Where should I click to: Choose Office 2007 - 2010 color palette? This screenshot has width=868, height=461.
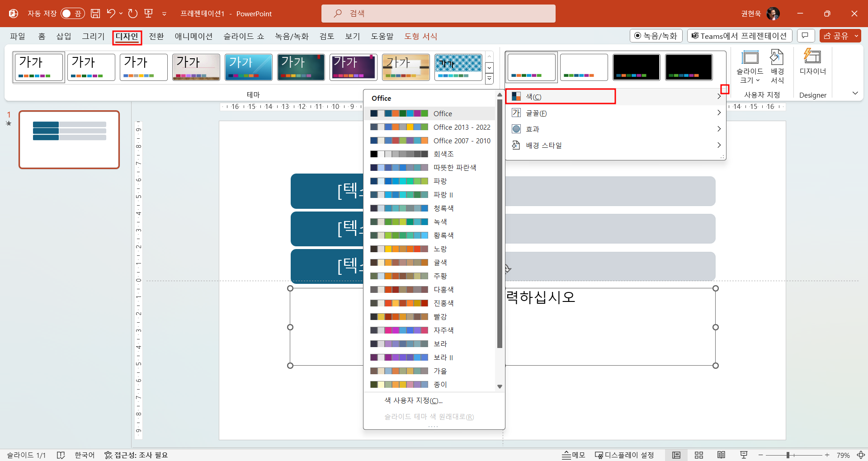point(430,141)
